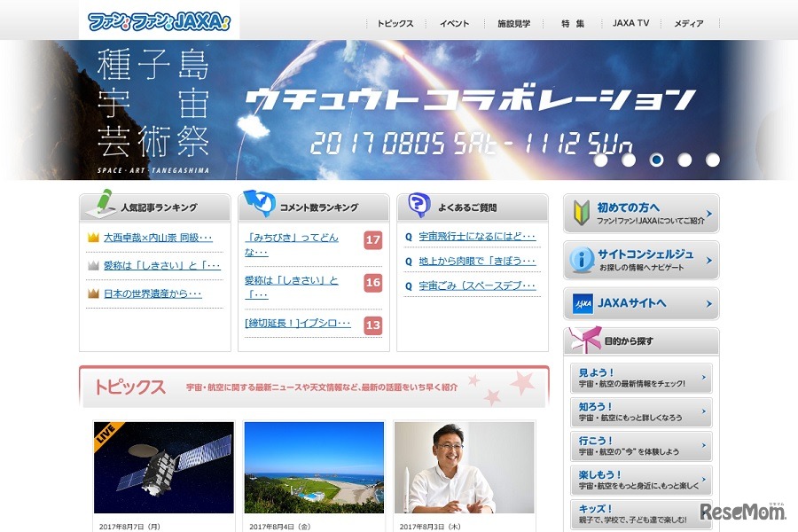Select the fourth carousel slide dot

click(x=685, y=160)
